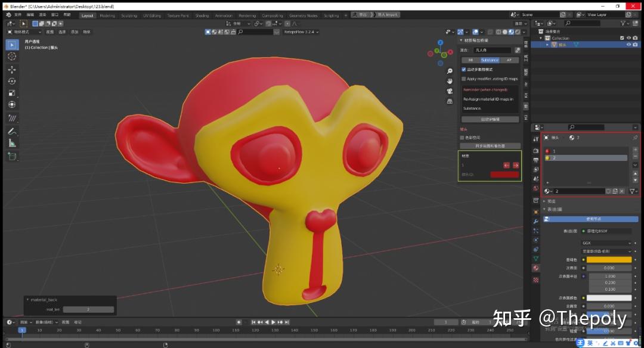Disable the 启动多象限模式 checkbox

click(463, 69)
